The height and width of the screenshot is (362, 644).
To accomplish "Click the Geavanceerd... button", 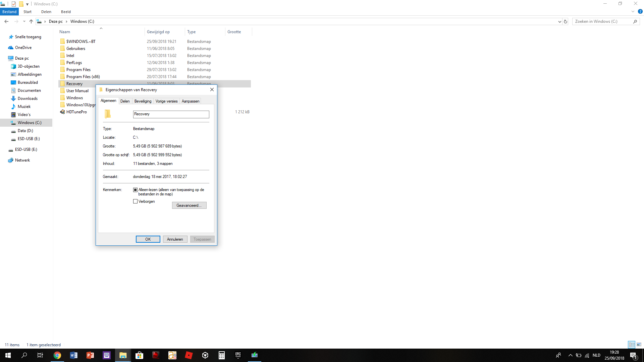I will click(189, 205).
